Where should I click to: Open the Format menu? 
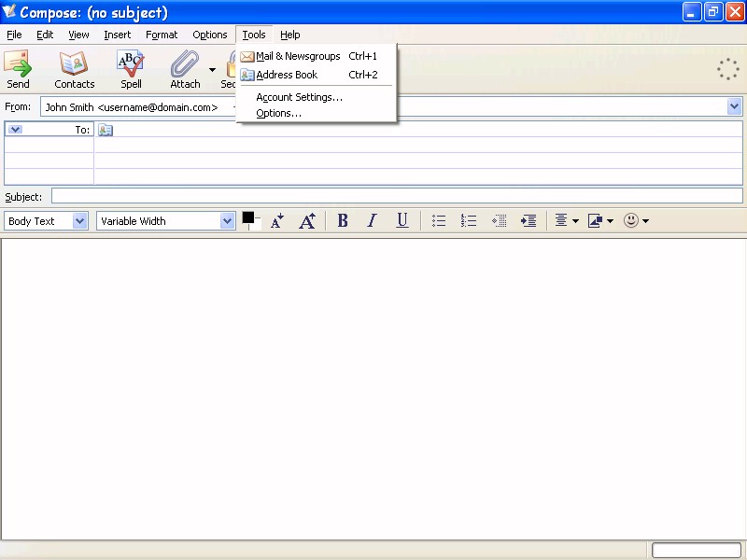pyautogui.click(x=162, y=35)
